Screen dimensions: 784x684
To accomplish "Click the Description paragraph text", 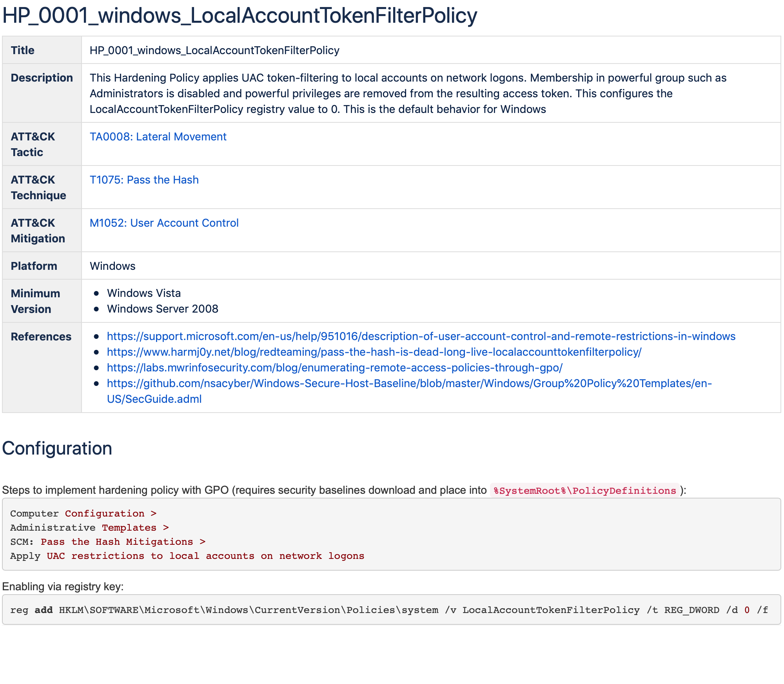I will pyautogui.click(x=408, y=93).
